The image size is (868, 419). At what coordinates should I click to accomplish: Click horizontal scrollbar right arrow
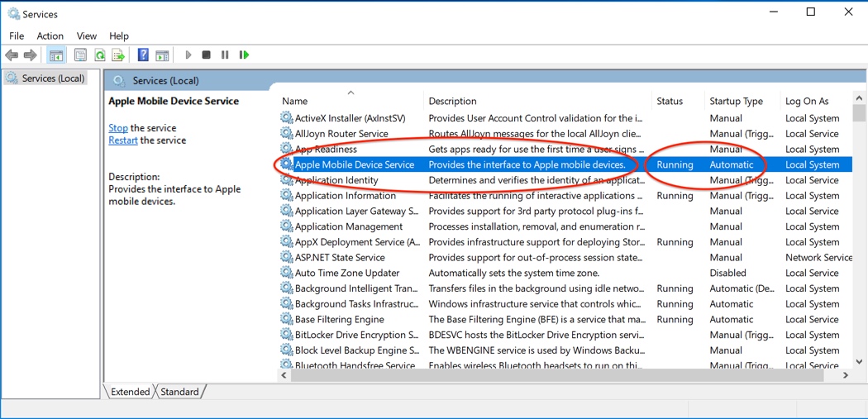point(846,375)
